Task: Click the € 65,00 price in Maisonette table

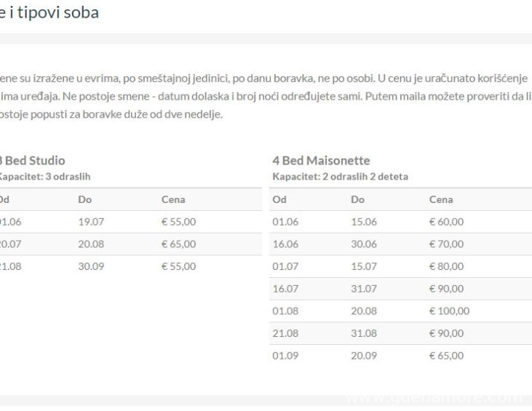Action: coord(448,356)
